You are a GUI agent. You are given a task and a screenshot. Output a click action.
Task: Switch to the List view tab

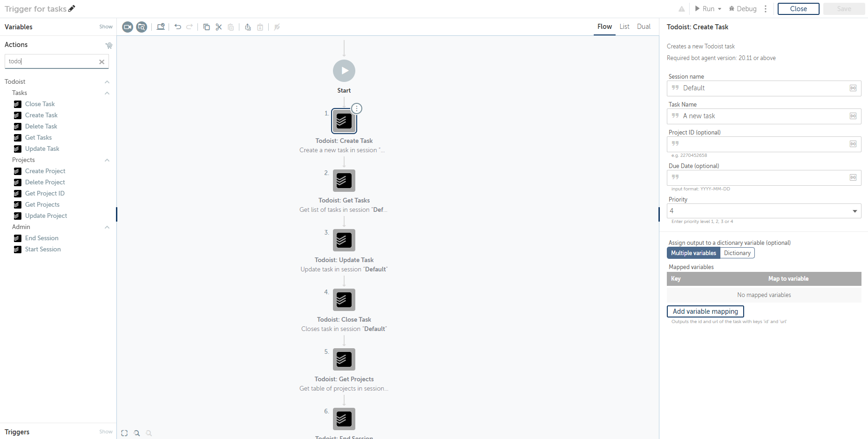point(624,27)
